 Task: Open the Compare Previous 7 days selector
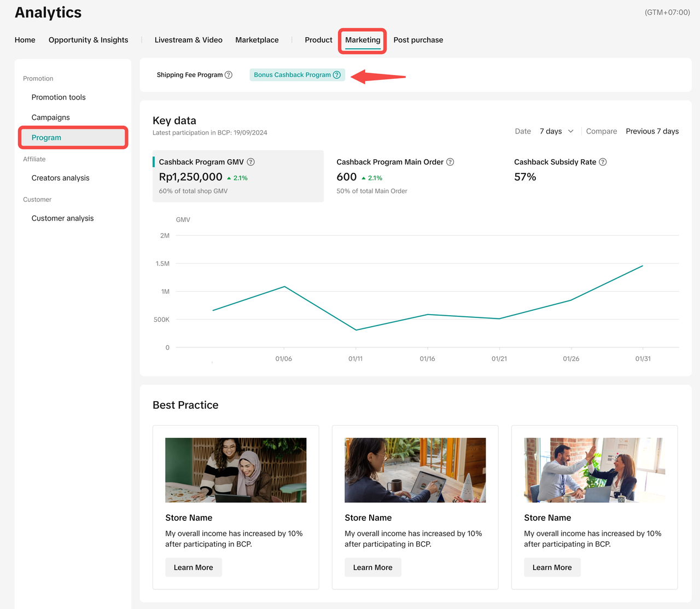pos(652,131)
